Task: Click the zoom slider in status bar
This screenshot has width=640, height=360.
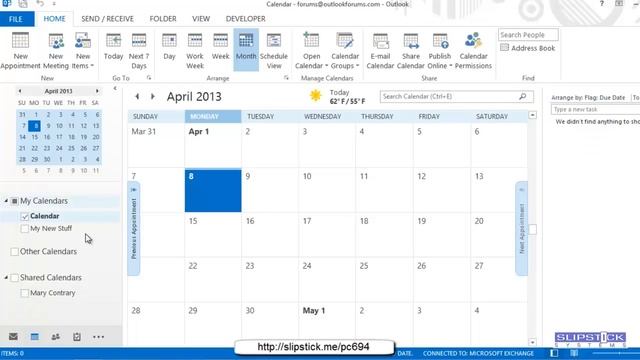Action: [616, 353]
